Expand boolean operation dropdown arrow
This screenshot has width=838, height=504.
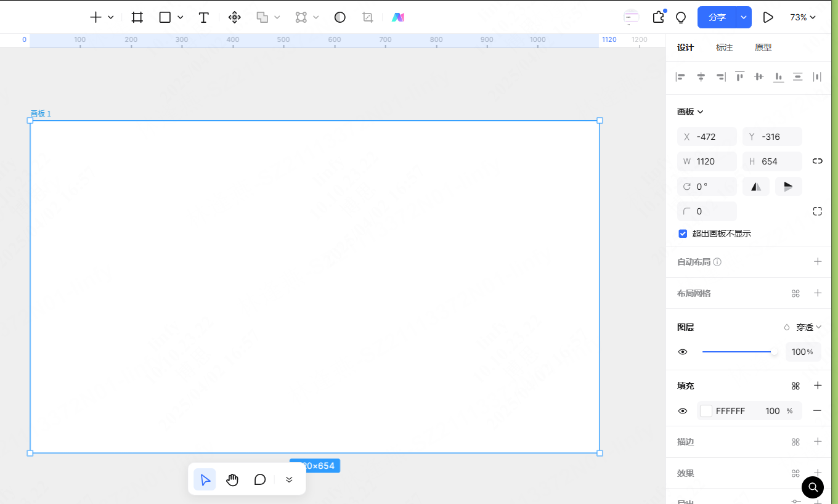[277, 17]
